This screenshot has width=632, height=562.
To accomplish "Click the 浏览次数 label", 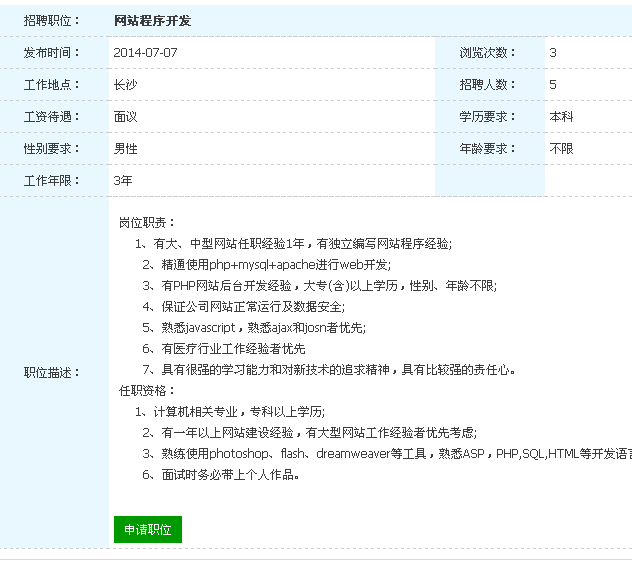I will (487, 53).
